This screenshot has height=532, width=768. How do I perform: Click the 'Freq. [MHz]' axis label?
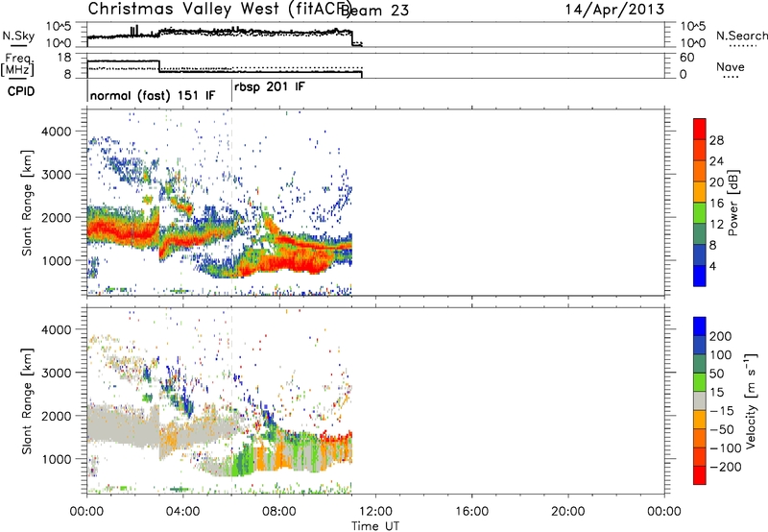coord(17,65)
